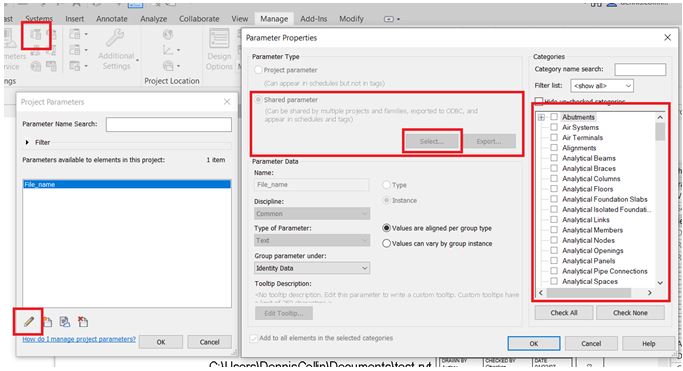Open Filter list show all dropdown

coord(602,86)
